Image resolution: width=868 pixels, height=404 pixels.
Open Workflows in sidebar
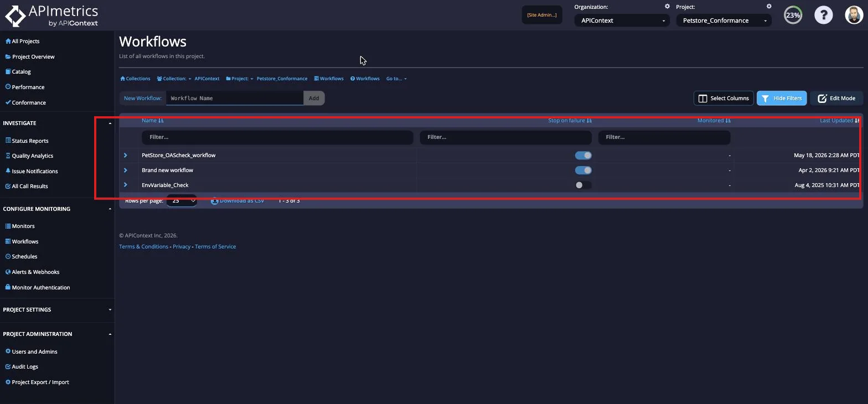coord(22,241)
